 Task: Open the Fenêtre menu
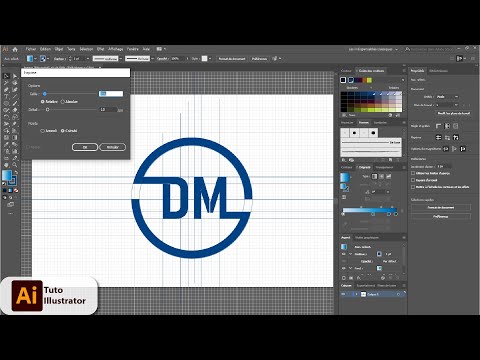click(x=132, y=49)
